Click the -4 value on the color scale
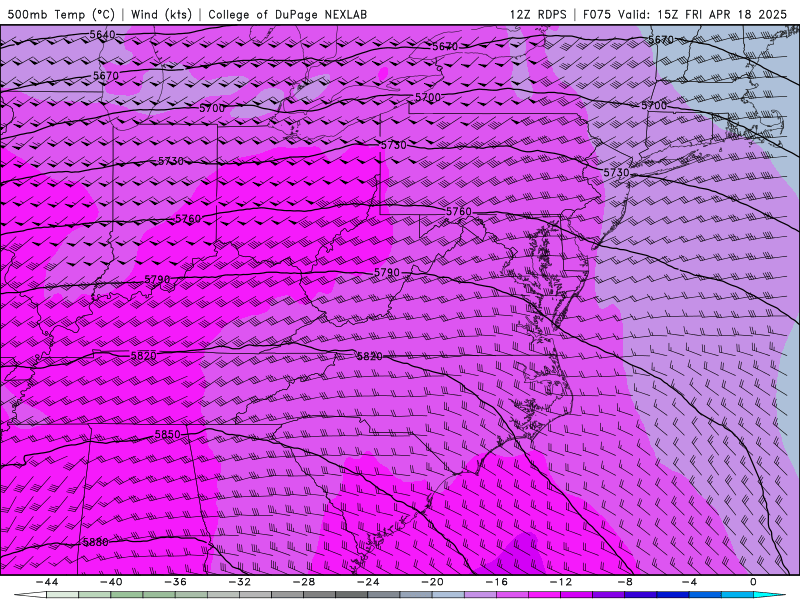800x600 pixels. tap(689, 582)
